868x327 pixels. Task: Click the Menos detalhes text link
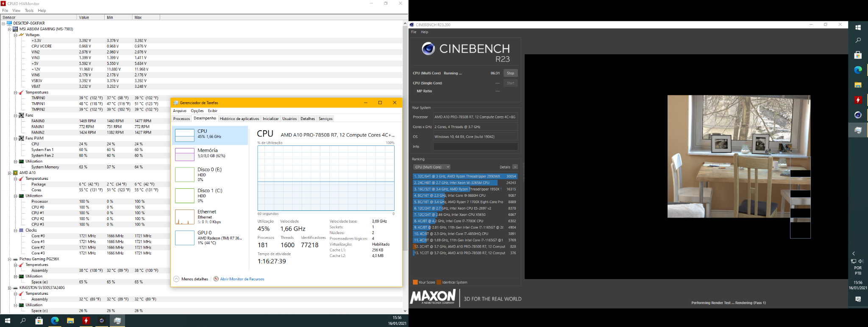tap(195, 279)
